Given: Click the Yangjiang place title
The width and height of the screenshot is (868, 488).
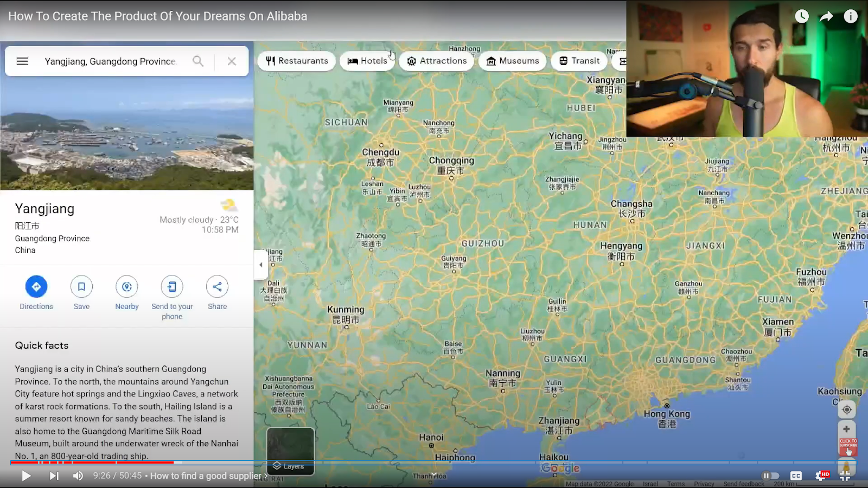Looking at the screenshot, I should click(44, 209).
